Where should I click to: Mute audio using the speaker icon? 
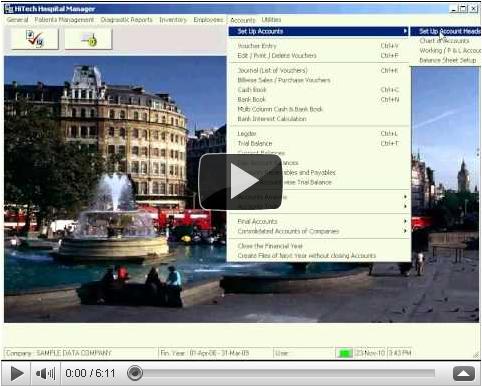(x=45, y=373)
